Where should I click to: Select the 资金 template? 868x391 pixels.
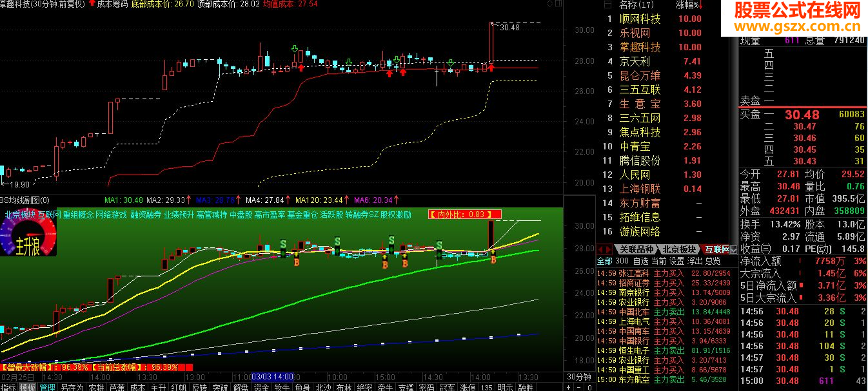(262, 387)
